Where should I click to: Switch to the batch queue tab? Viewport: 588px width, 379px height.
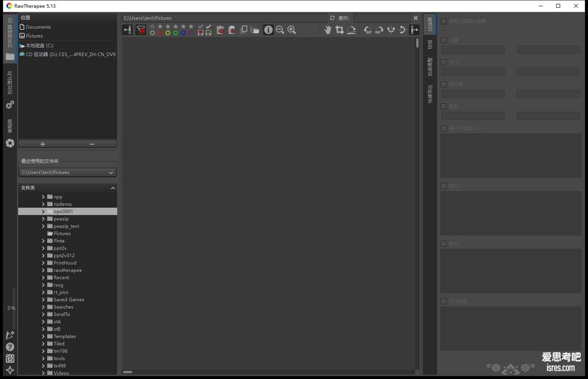coord(10,91)
